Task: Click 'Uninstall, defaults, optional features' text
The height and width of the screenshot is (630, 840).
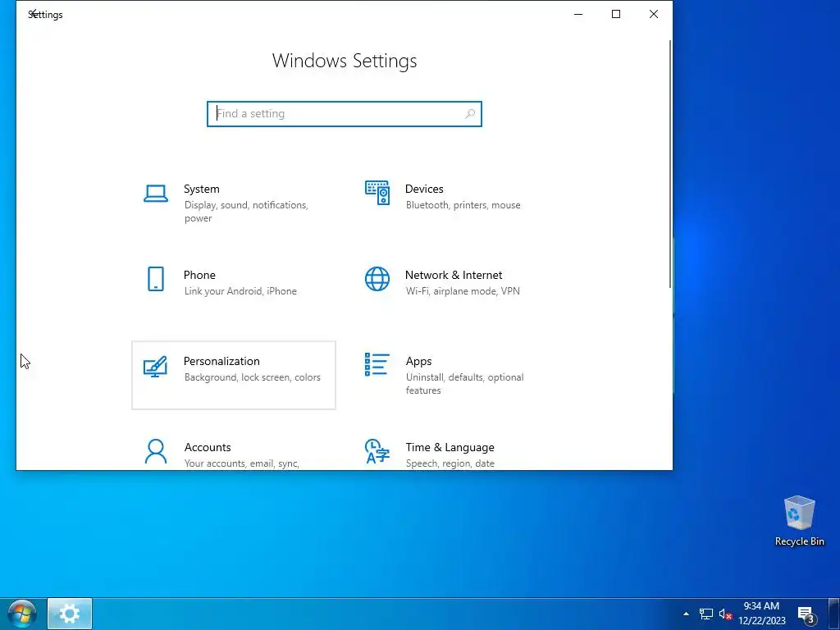Action: tap(464, 384)
